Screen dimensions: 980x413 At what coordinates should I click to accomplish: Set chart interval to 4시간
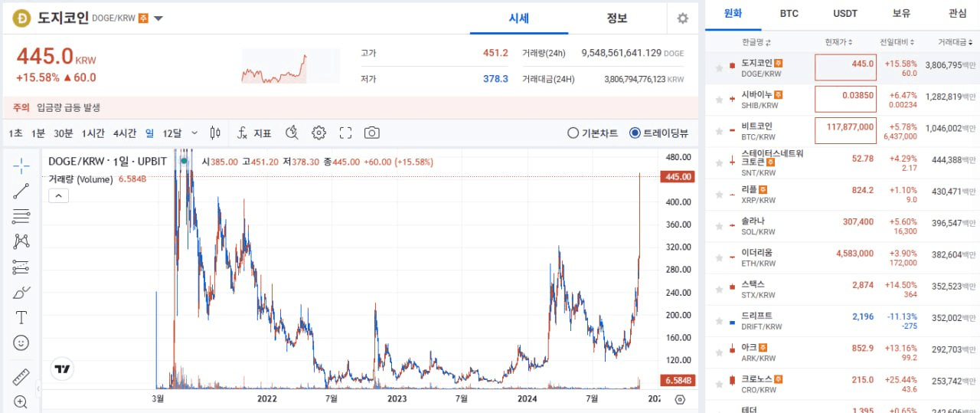125,133
